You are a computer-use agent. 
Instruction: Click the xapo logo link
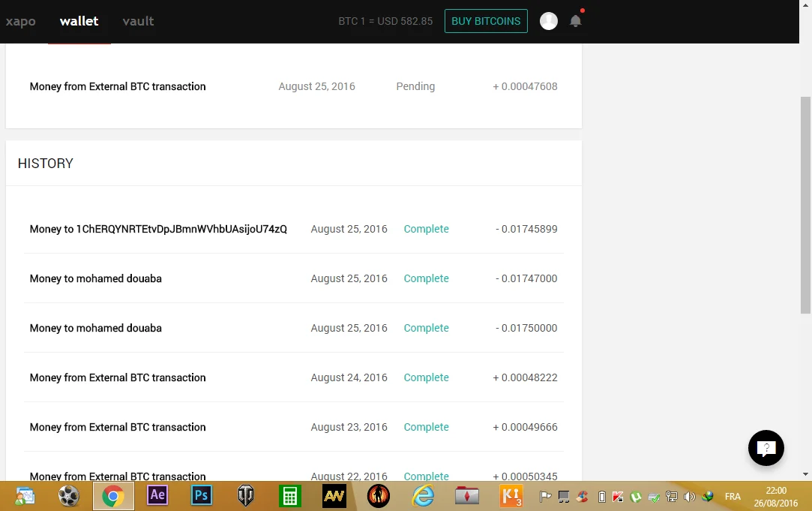[x=21, y=21]
